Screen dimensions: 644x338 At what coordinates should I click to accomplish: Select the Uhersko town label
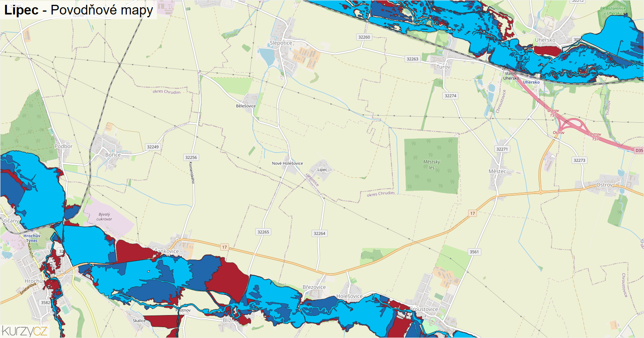545,40
